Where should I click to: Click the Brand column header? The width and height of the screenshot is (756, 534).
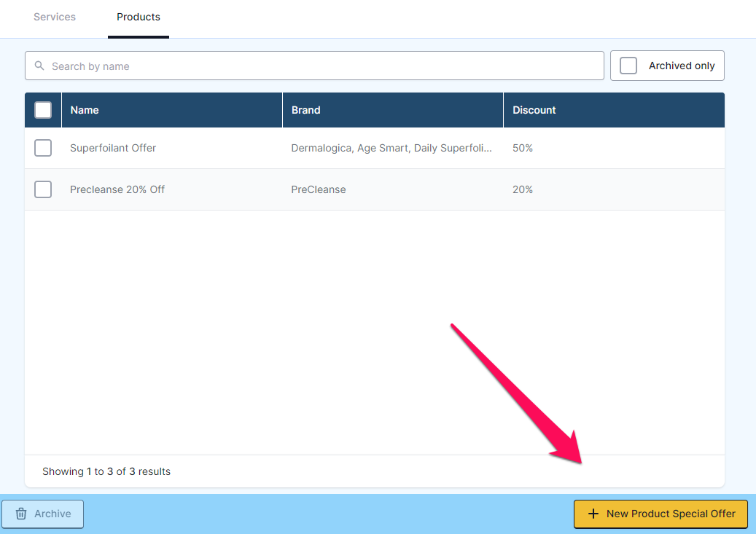[x=306, y=110]
